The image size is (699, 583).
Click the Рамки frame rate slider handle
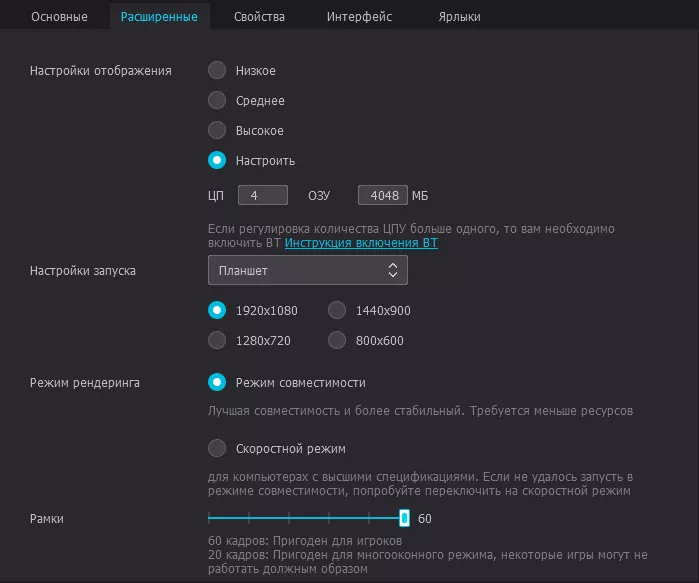pos(404,518)
